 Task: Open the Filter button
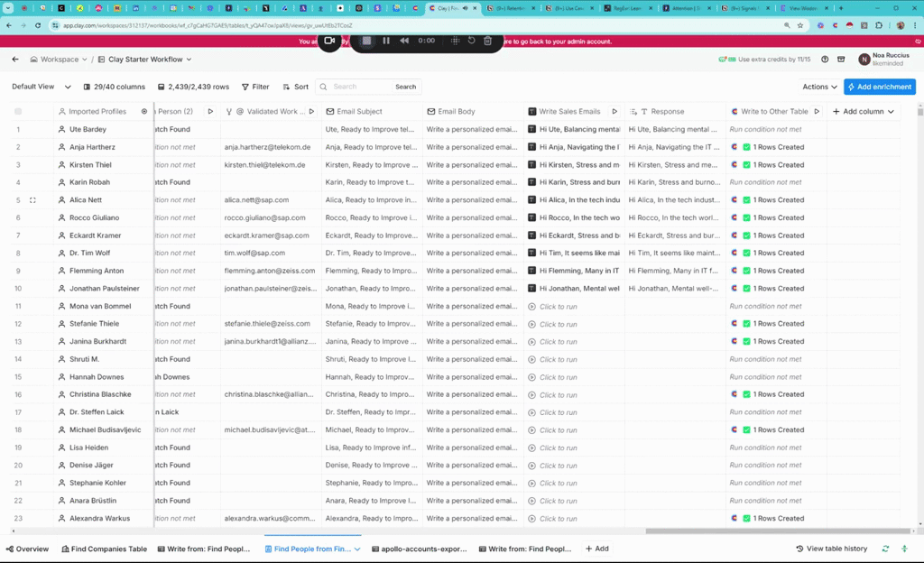click(x=255, y=87)
